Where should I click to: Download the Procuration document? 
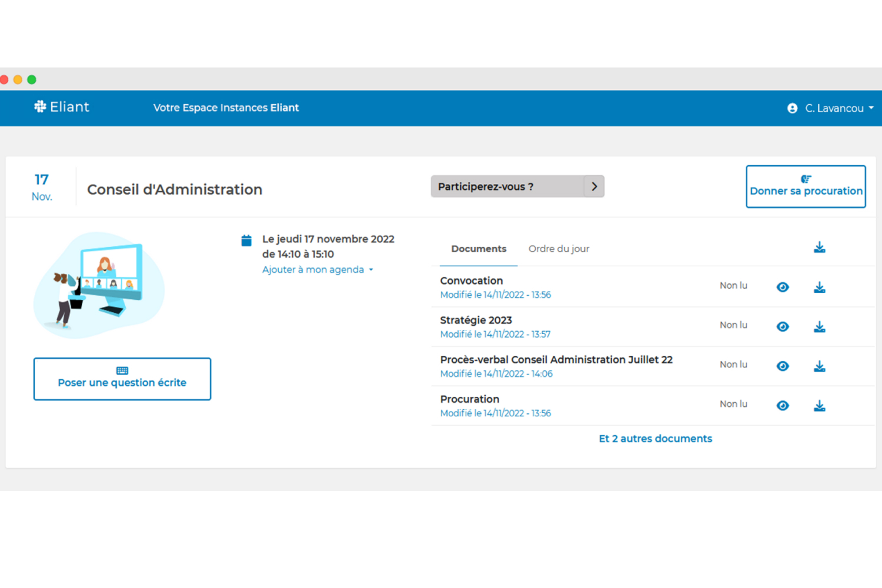819,406
